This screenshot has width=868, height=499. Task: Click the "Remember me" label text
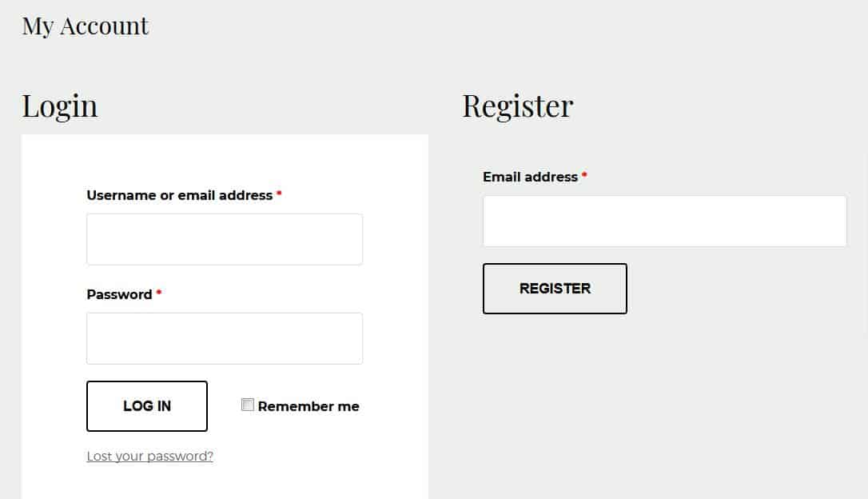coord(309,406)
